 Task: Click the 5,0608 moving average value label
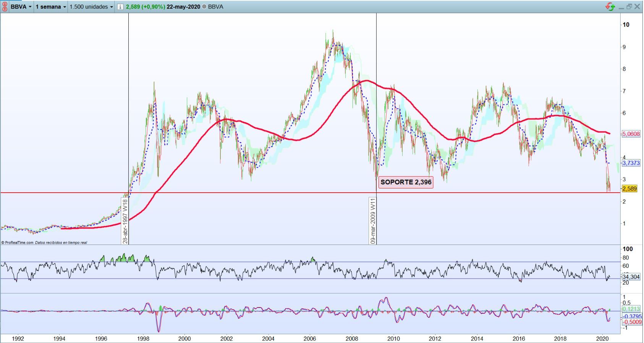click(631, 134)
